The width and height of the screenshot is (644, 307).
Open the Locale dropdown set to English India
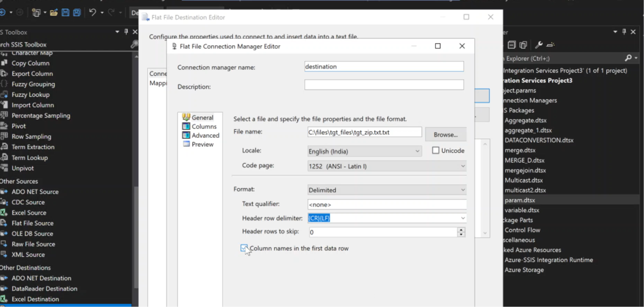click(417, 150)
